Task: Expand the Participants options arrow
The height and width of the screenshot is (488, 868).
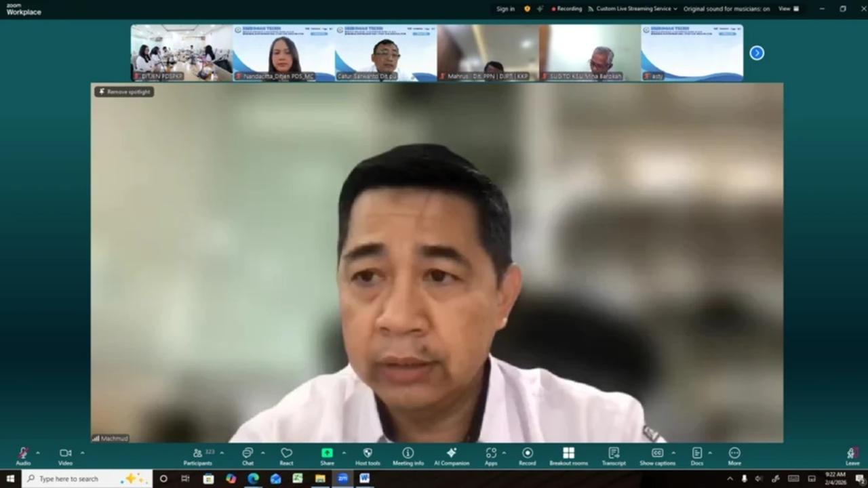Action: tap(221, 453)
